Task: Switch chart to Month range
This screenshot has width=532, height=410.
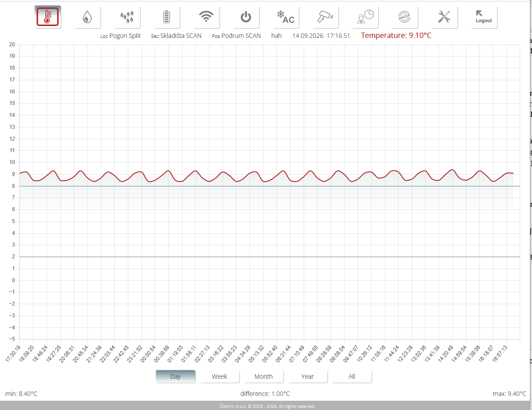Action: (264, 376)
